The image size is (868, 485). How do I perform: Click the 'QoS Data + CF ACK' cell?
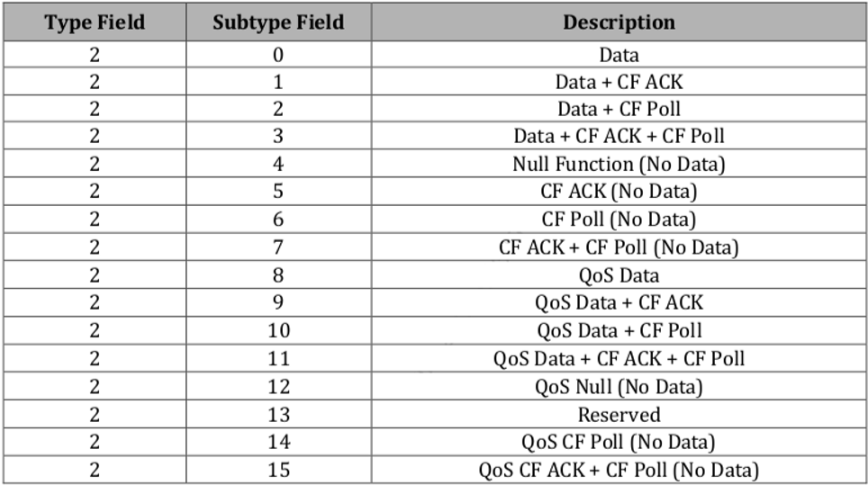[619, 303]
